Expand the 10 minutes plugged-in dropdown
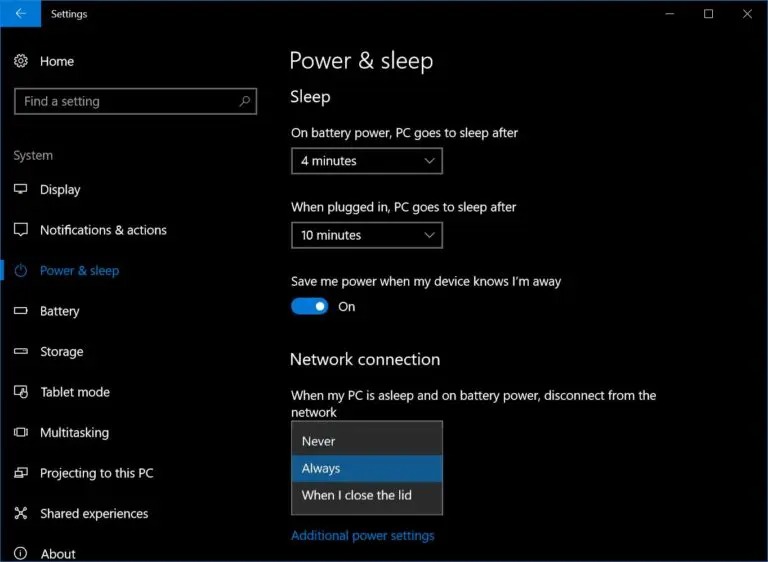The height and width of the screenshot is (562, 768). [x=367, y=235]
